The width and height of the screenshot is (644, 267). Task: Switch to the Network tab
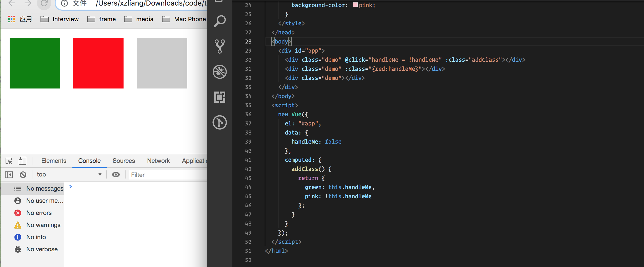click(x=158, y=161)
